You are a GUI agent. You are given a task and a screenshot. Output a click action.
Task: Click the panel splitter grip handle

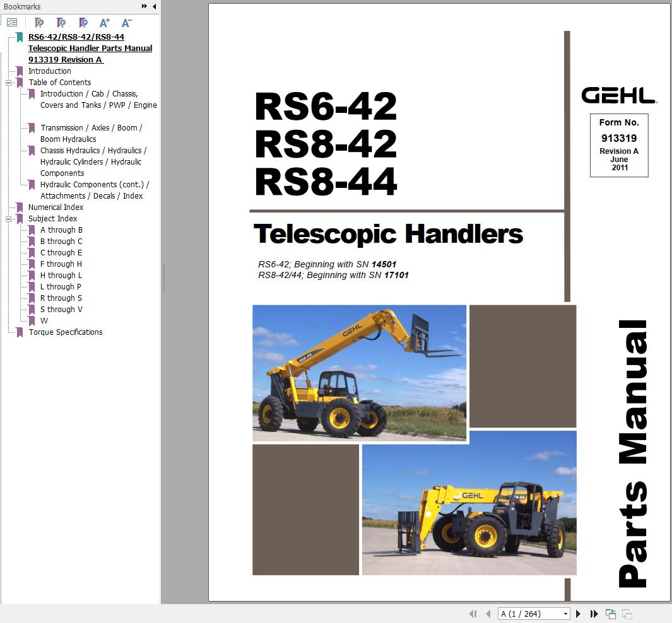pyautogui.click(x=163, y=278)
